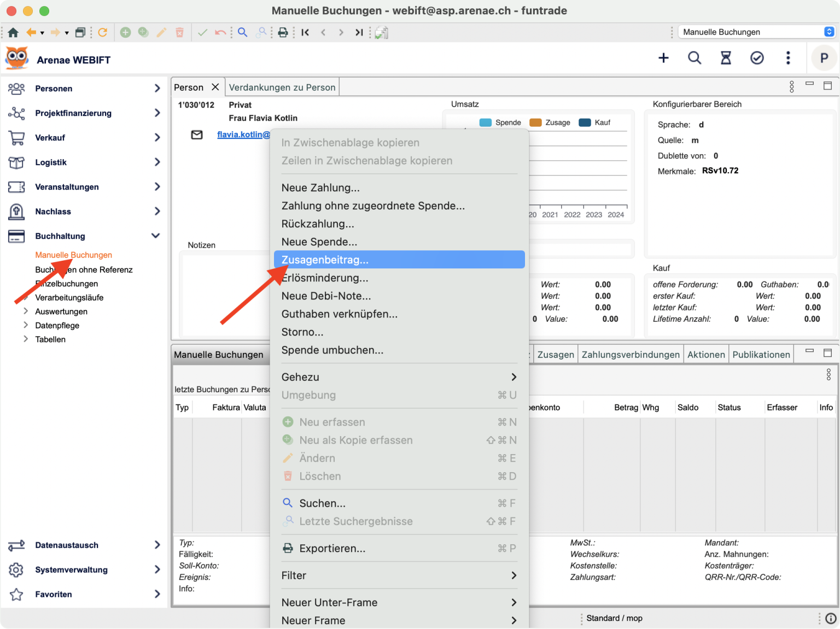Open the Zahlungsverbindungen tab
Screen dimensions: 840x629
click(630, 355)
